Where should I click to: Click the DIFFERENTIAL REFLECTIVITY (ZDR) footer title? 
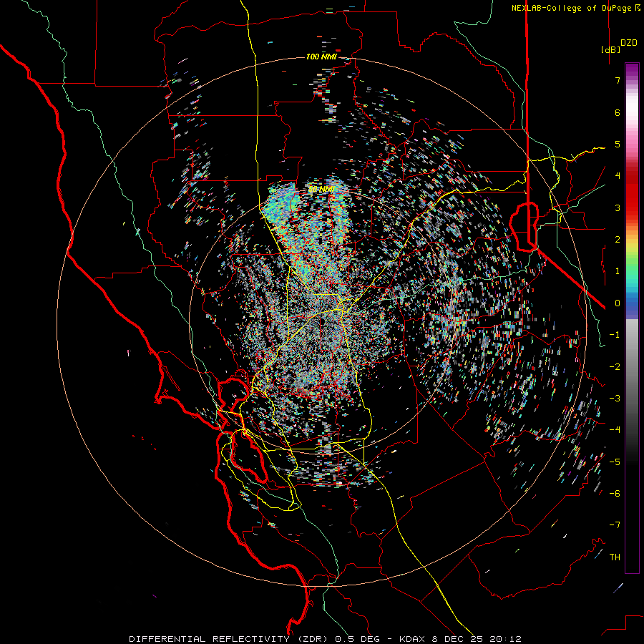click(x=228, y=639)
